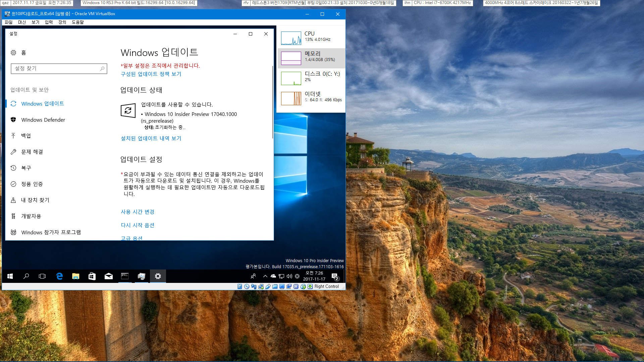The height and width of the screenshot is (362, 644).
Task: Select Windows 업데이트 in the sidebar
Action: 42,104
